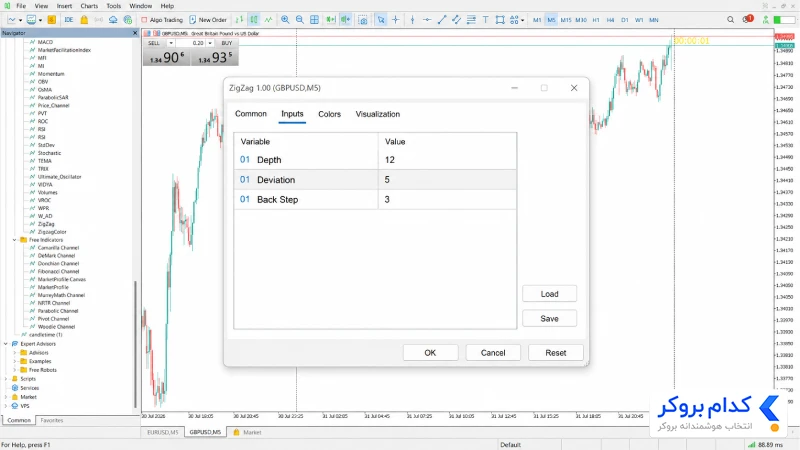Screen dimensions: 800x450
Task: Switch to D1 timeframe
Action: [624, 20]
